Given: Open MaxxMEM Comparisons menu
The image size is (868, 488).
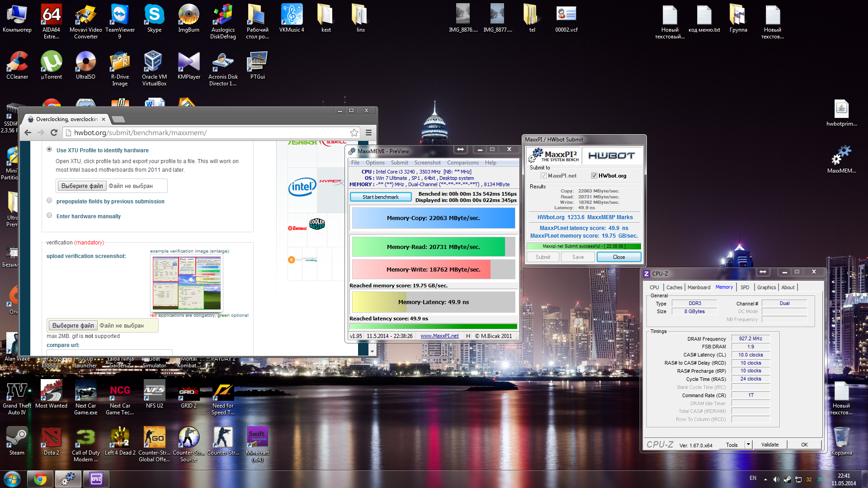Looking at the screenshot, I should [462, 163].
